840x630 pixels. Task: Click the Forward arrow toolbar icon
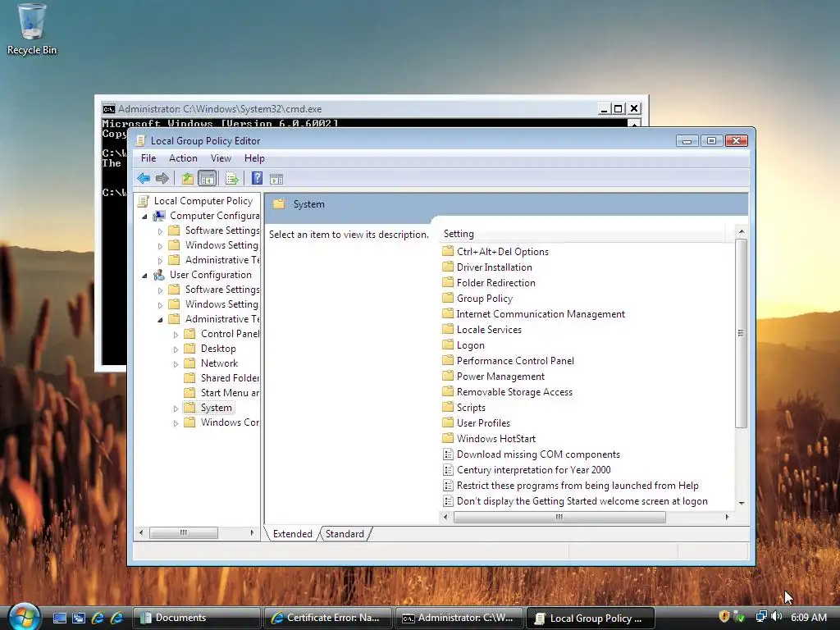162,178
